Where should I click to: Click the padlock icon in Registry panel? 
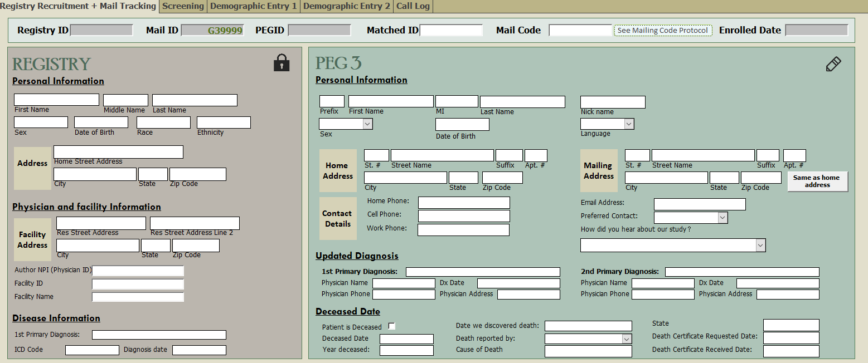[282, 63]
